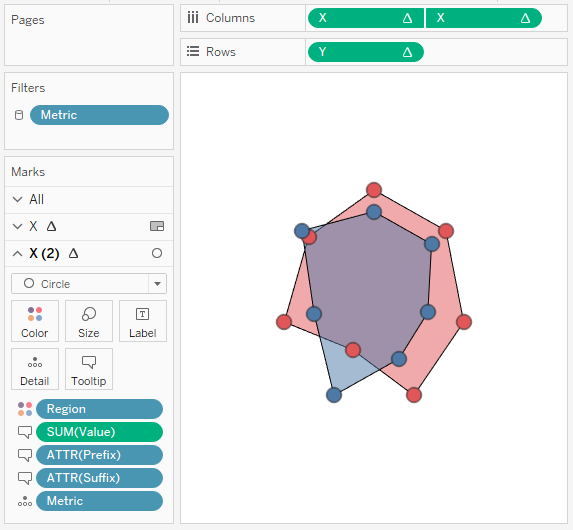Select the Y pill on Rows shelf
This screenshot has height=530, width=573.
coord(366,52)
